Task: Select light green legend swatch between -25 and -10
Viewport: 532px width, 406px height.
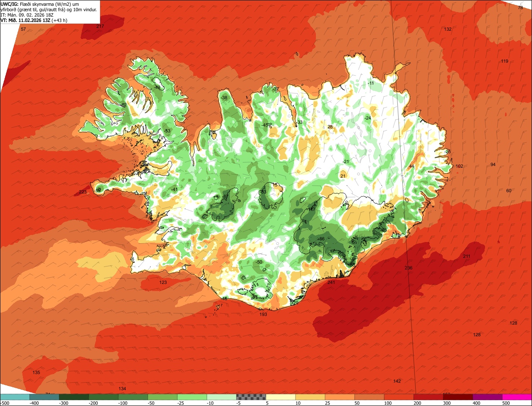Action: tap(192, 397)
